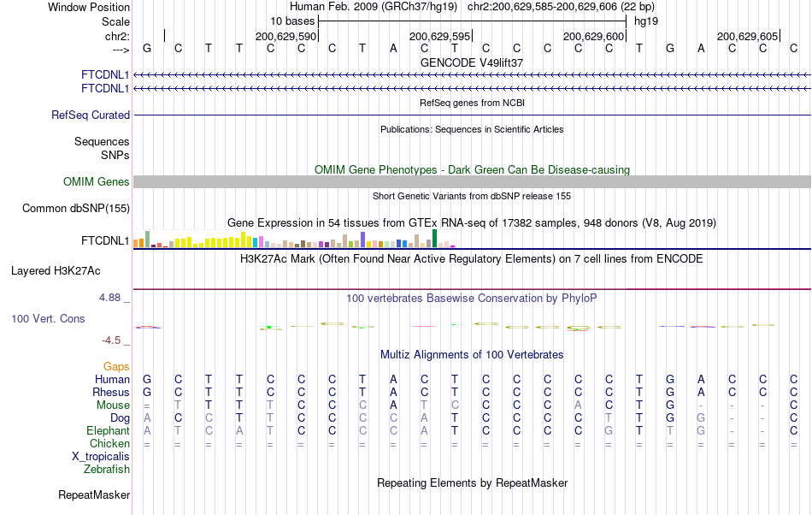Image resolution: width=812 pixels, height=515 pixels.
Task: Click the SNPs publications track label
Action: [x=115, y=155]
